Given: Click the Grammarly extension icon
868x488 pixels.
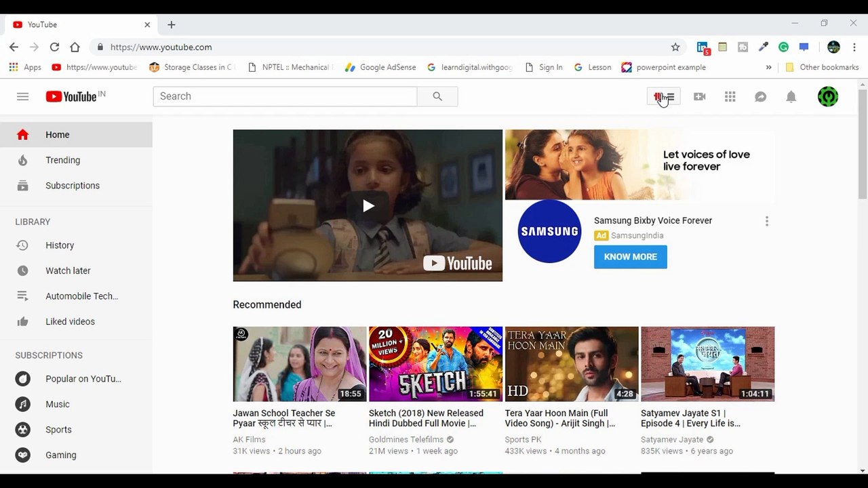Looking at the screenshot, I should click(x=783, y=47).
